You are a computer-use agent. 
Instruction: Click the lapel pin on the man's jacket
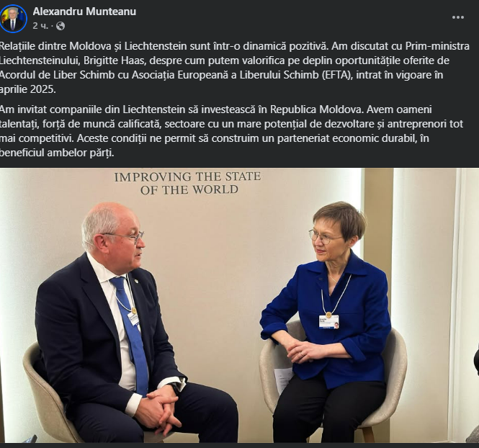coord(137,280)
